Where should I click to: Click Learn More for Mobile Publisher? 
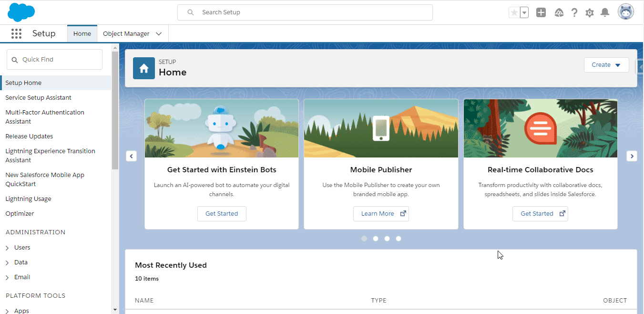pos(381,214)
